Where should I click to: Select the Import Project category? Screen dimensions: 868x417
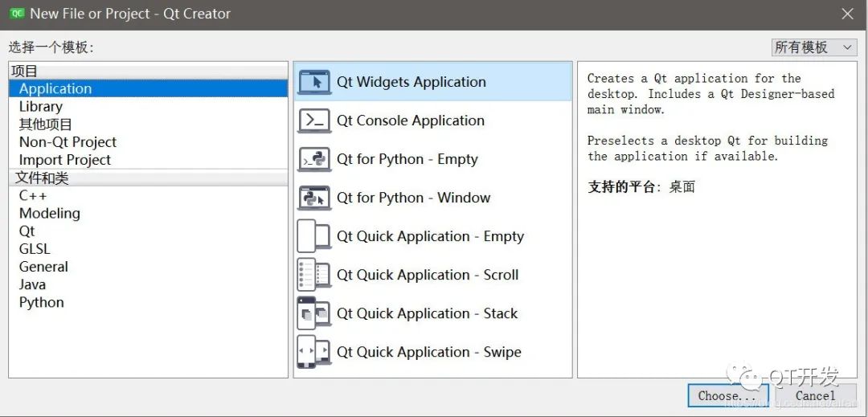[x=149, y=160]
